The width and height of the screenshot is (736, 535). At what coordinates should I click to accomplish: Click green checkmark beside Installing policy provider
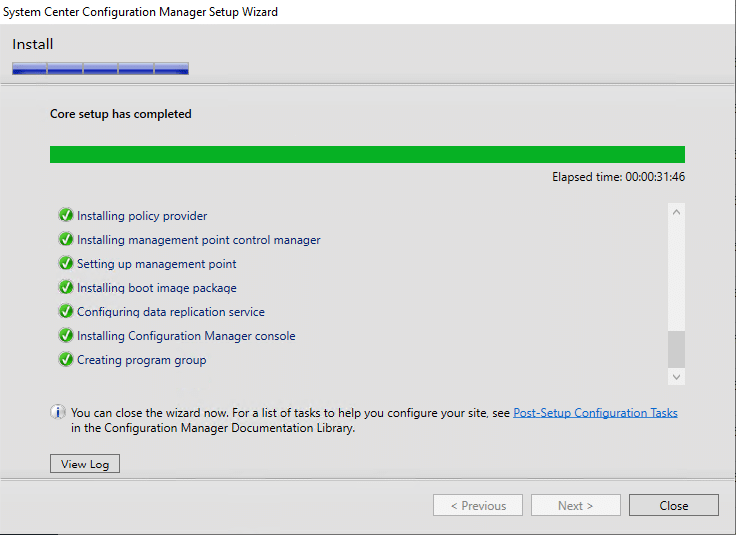coord(66,216)
